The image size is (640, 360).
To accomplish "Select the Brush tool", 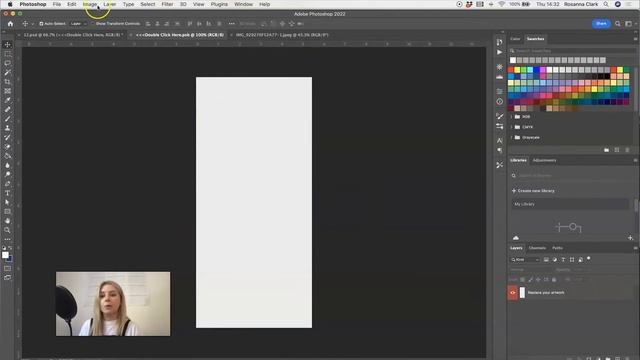I will pos(7,119).
